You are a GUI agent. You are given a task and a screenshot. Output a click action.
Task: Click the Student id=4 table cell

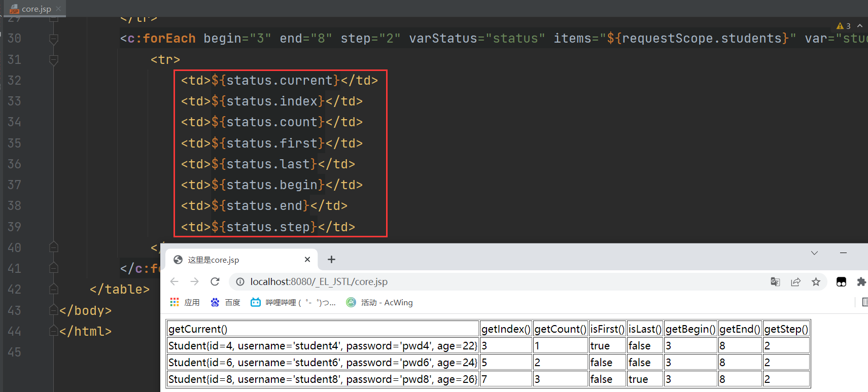[323, 345]
